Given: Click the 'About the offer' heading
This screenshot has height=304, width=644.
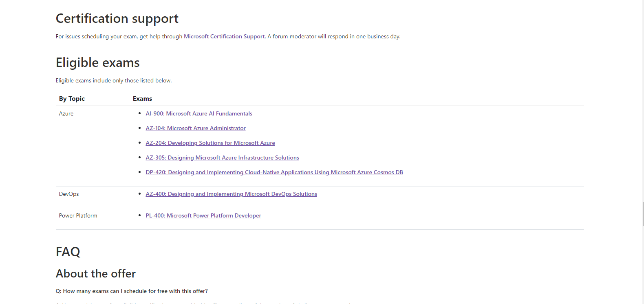Looking at the screenshot, I should (96, 273).
